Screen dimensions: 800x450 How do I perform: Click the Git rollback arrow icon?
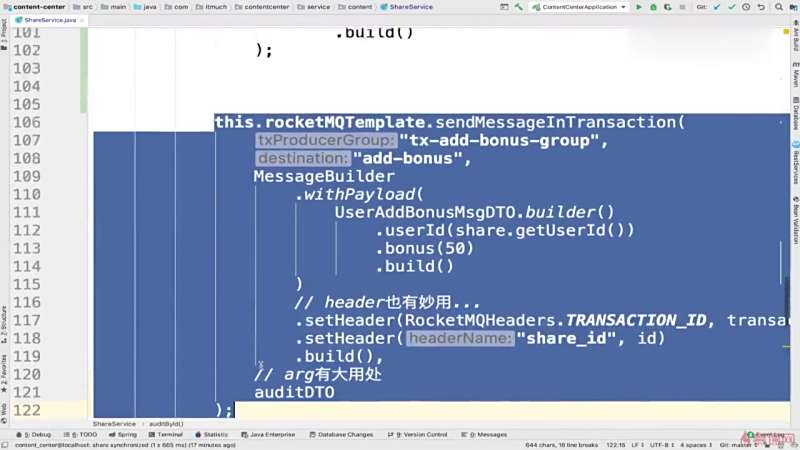761,7
